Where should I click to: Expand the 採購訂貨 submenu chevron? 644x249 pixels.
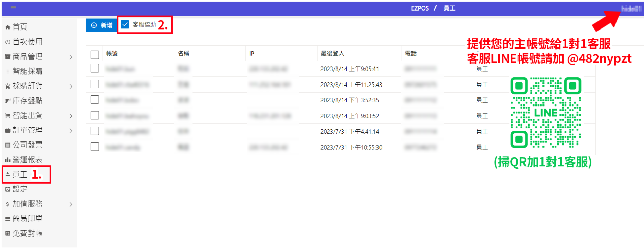[71, 87]
